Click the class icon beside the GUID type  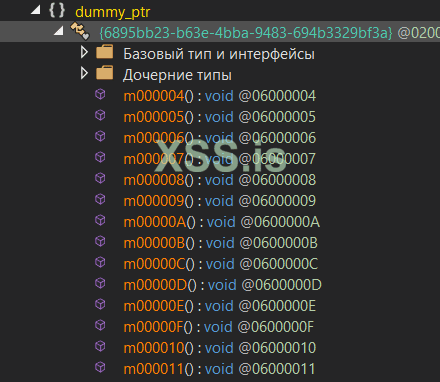pyautogui.click(x=80, y=31)
